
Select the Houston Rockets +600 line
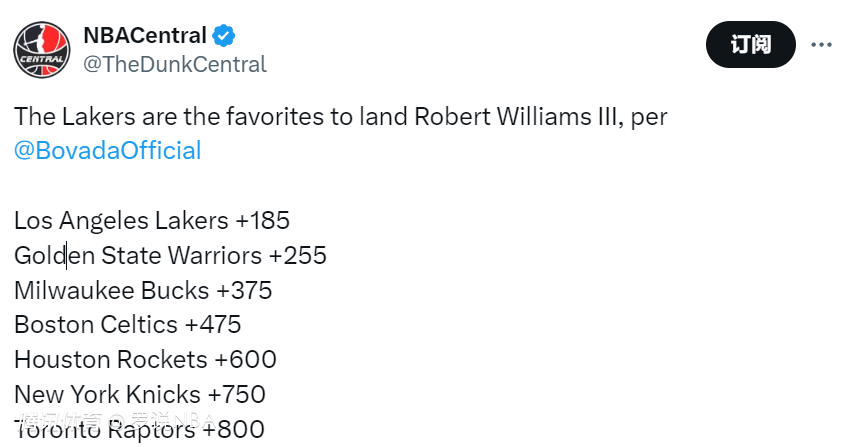(145, 360)
